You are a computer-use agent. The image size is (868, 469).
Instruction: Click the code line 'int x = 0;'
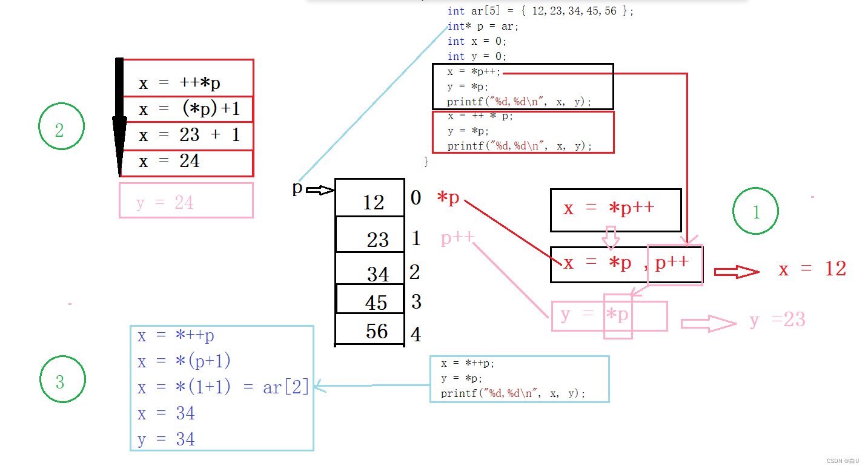(x=477, y=41)
